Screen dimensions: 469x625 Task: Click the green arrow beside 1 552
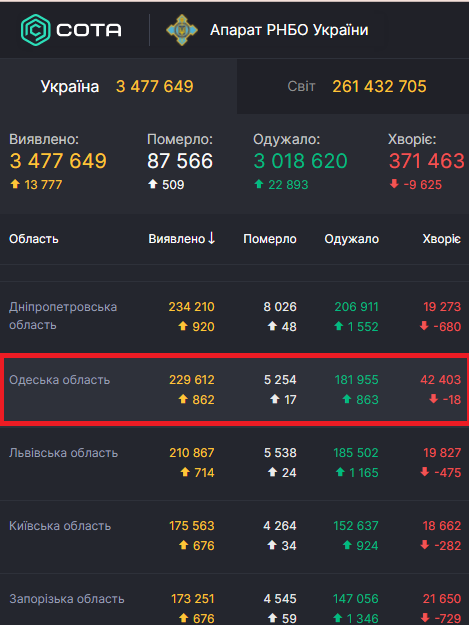coord(339,326)
